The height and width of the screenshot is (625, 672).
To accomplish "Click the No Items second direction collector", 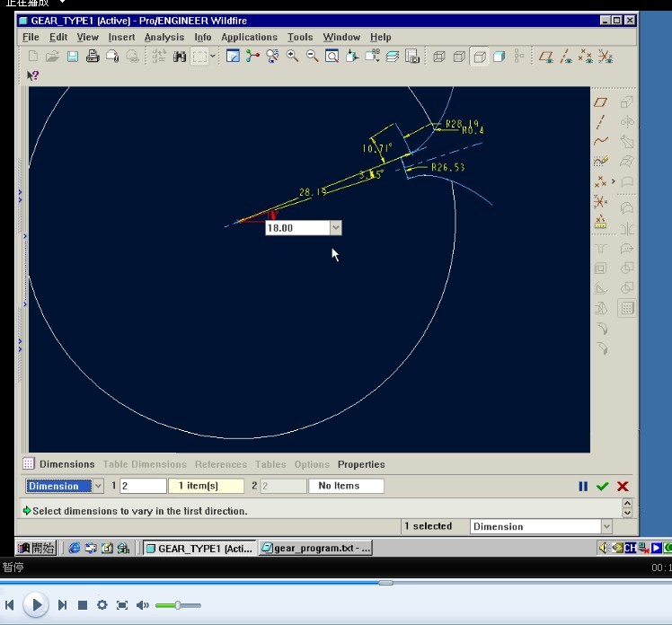I will click(x=346, y=486).
